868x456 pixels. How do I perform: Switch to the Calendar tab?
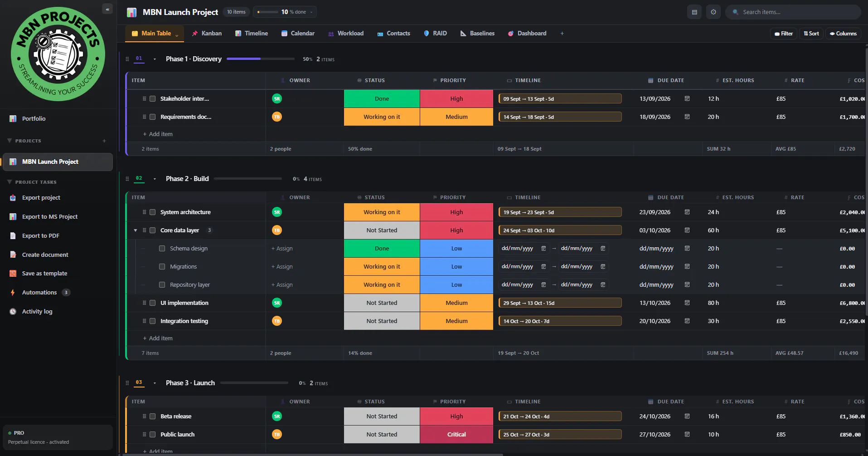point(298,34)
